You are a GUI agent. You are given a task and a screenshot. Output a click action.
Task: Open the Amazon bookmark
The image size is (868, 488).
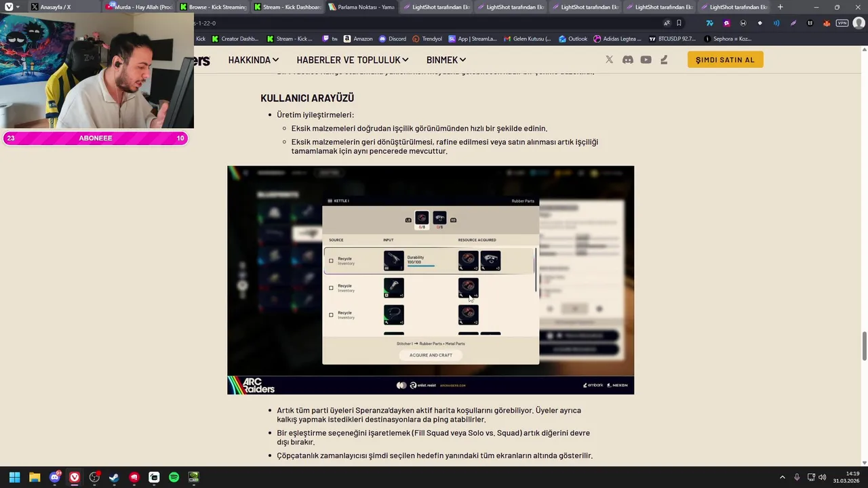click(x=358, y=39)
